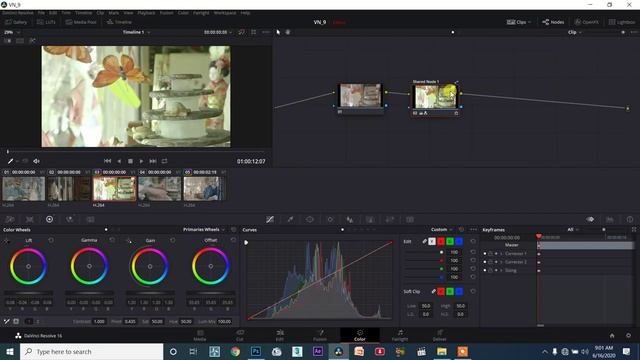Image resolution: width=640 pixels, height=360 pixels.
Task: Adjust the Gain master wheel slider
Action: tap(150, 293)
